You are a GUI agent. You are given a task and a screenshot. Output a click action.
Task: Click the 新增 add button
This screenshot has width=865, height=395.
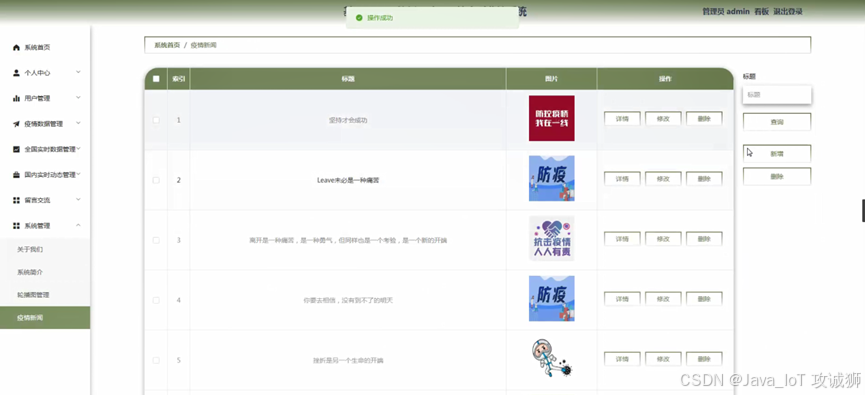[x=777, y=154]
